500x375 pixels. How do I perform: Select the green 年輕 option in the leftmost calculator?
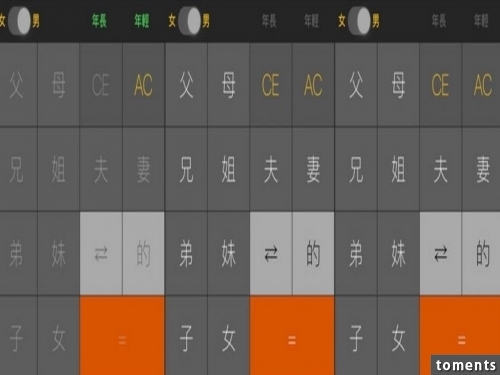tap(141, 21)
